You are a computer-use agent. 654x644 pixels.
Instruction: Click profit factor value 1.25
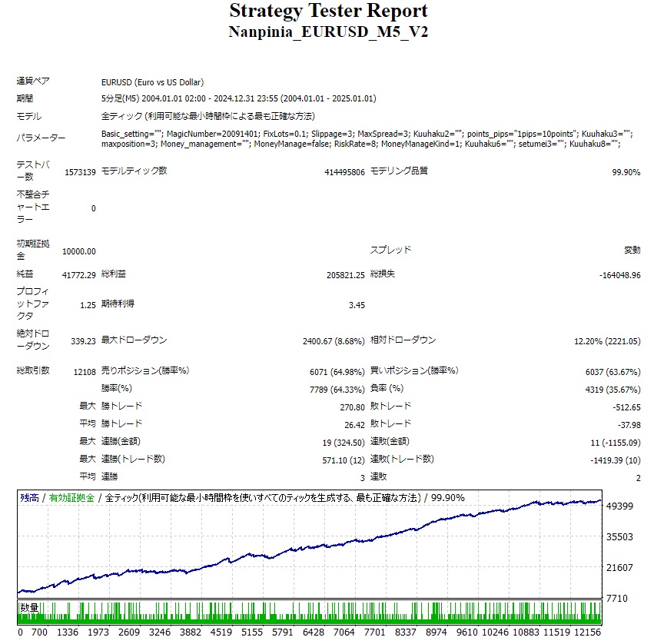[88, 305]
